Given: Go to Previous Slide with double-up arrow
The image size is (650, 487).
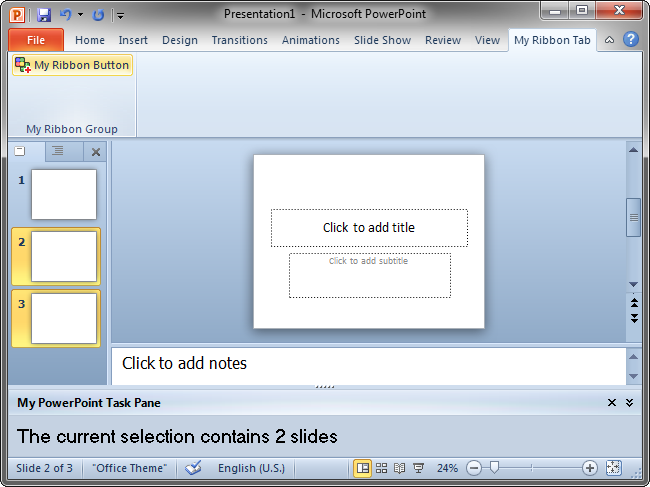Looking at the screenshot, I should pyautogui.click(x=634, y=303).
